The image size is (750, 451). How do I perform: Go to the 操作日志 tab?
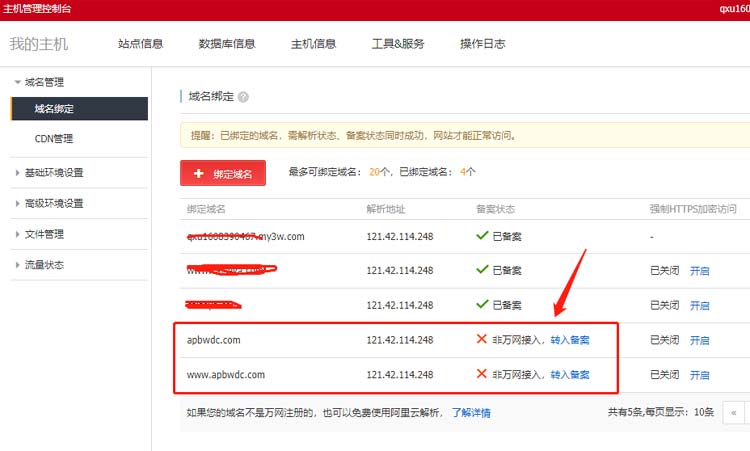(482, 44)
